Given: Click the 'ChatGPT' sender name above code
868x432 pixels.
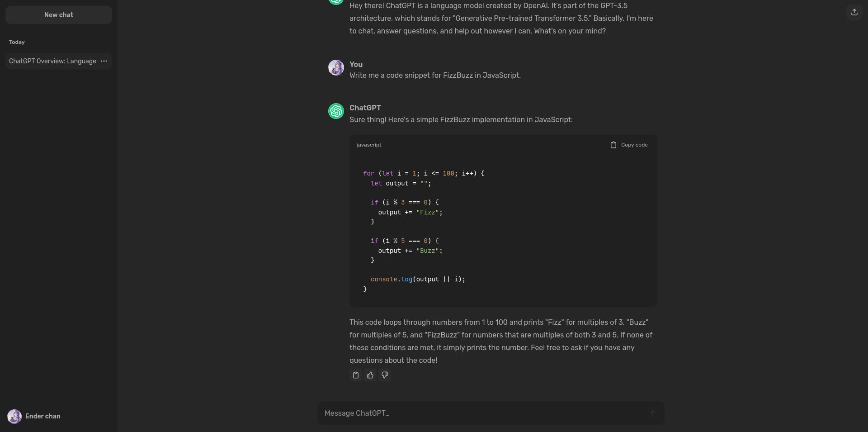Looking at the screenshot, I should [365, 108].
